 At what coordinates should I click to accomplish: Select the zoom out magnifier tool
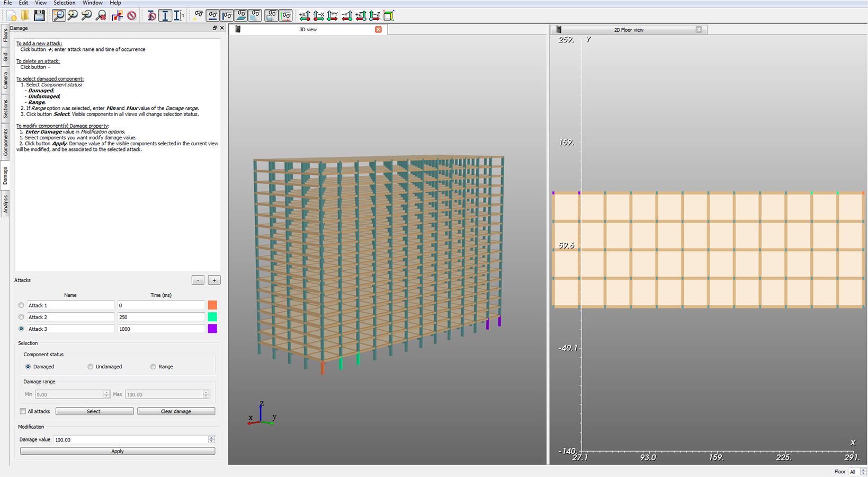[87, 15]
